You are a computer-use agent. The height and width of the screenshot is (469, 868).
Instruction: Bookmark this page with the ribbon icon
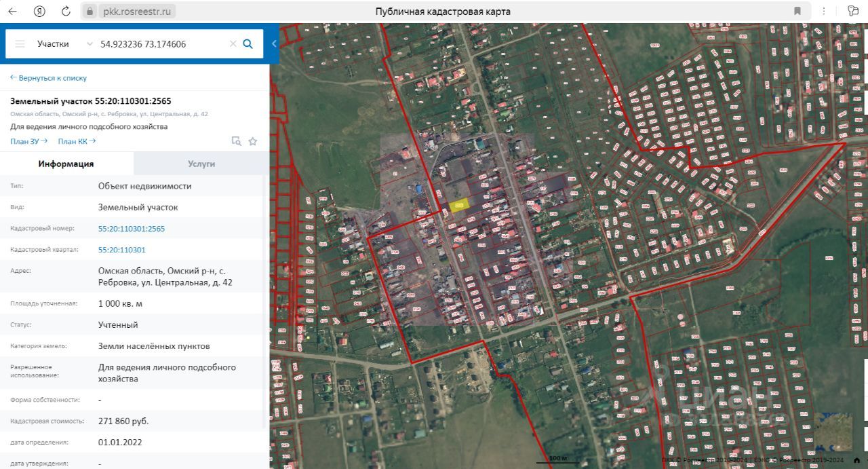click(x=797, y=11)
